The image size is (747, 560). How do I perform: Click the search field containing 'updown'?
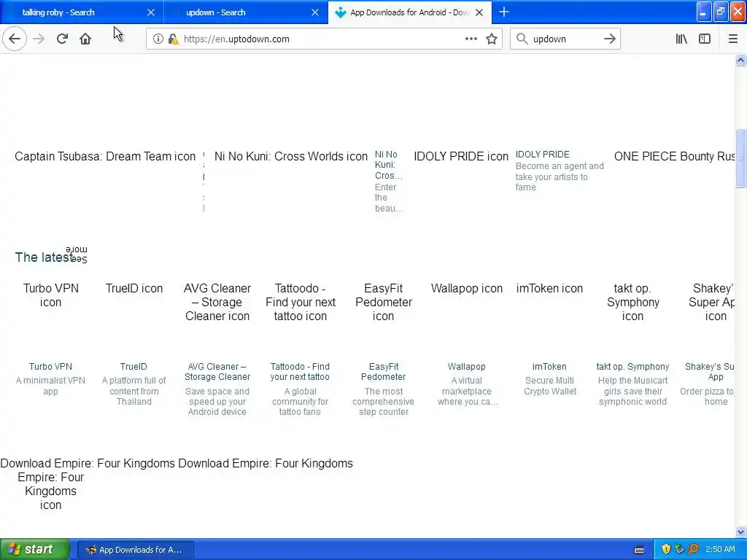(x=564, y=39)
